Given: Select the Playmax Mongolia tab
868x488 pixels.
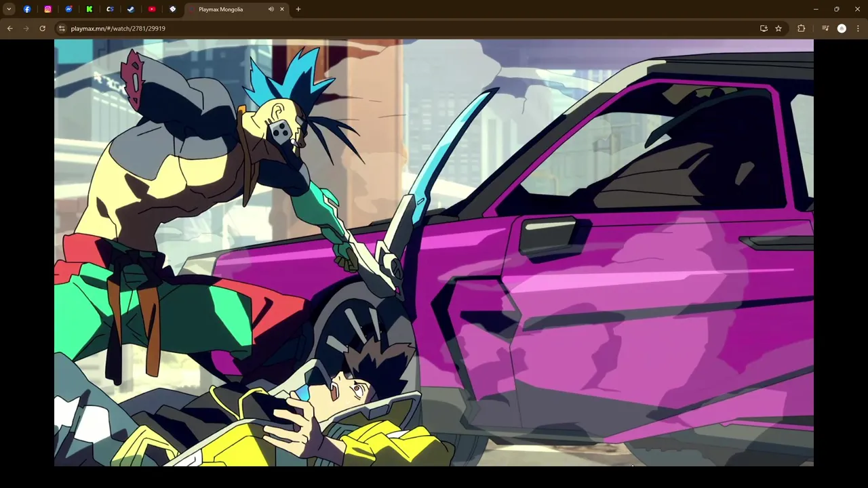Looking at the screenshot, I should coord(237,9).
